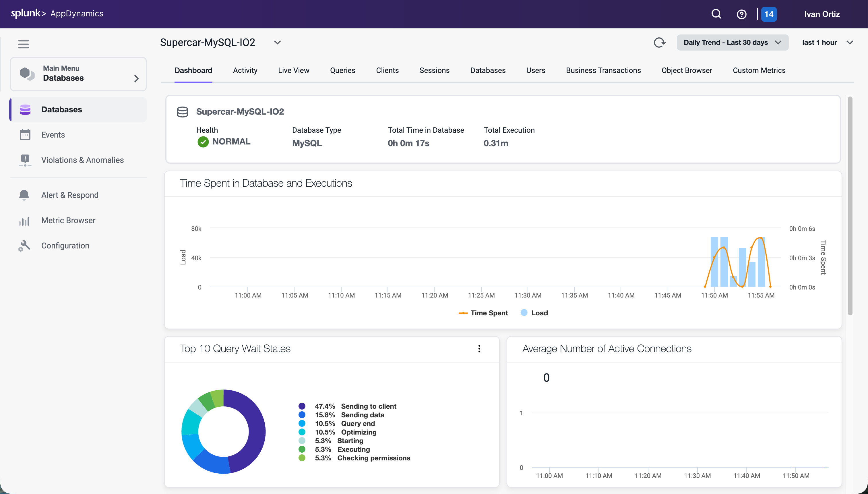
Task: Expand the Supercar-MySQL-IO2 database selector
Action: (277, 43)
